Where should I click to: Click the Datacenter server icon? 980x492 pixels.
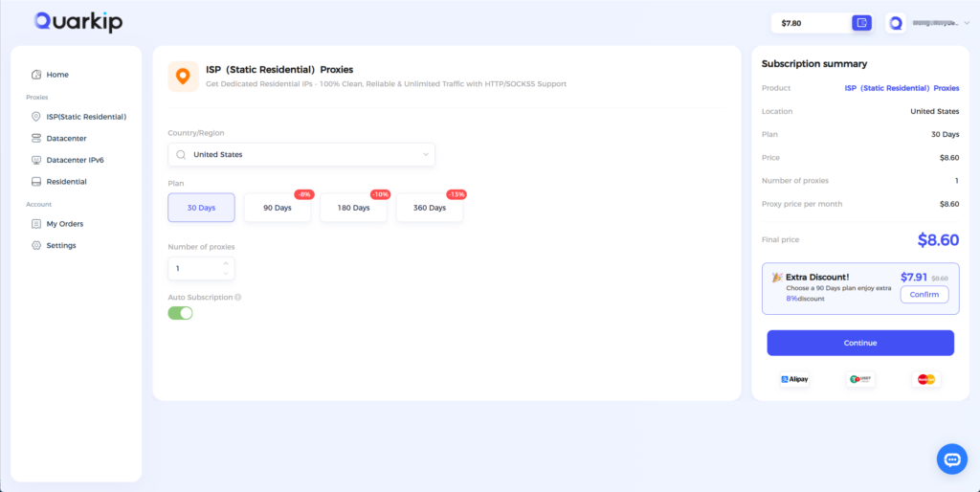click(36, 138)
